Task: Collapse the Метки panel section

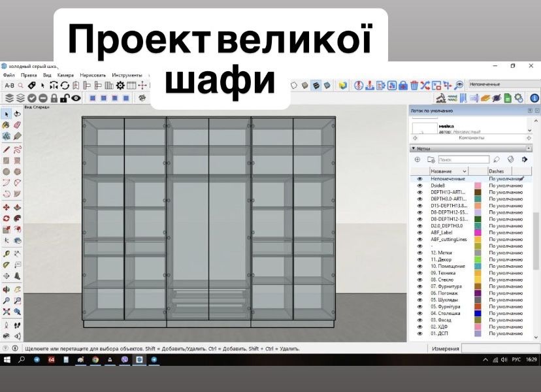Action: tap(414, 148)
